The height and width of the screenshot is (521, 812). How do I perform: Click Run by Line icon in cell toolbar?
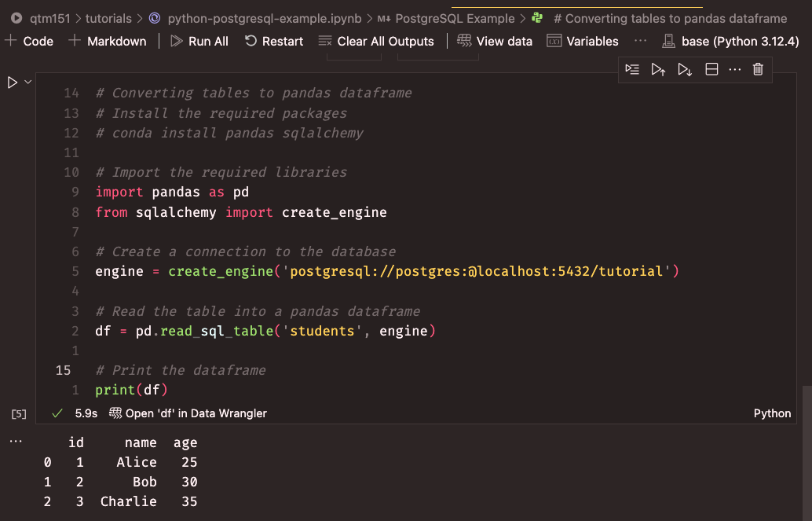[x=632, y=70]
